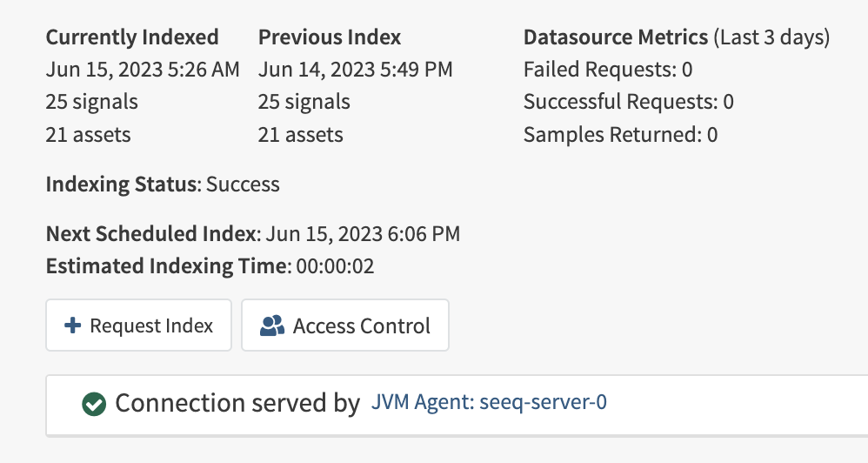Screen dimensions: 868x463
Task: Click the Successful Requests: 0 metric
Action: (x=629, y=101)
